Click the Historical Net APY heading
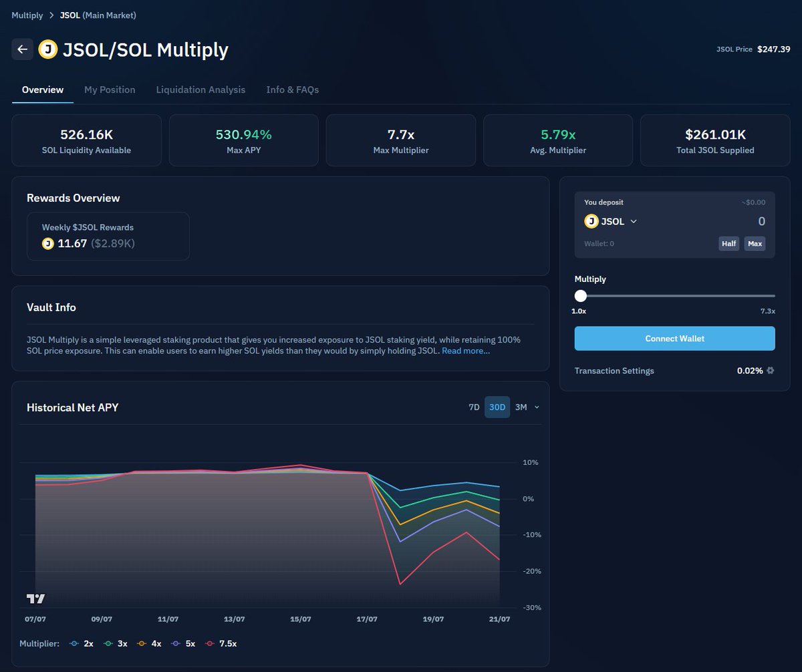Viewport: 802px width, 672px height. point(73,407)
